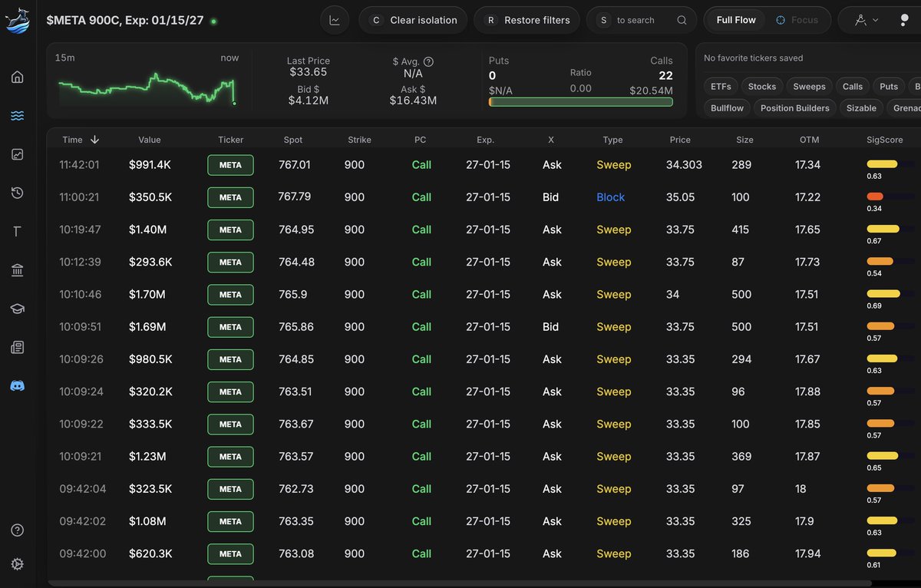Open the flow waves icon in sidebar

18,116
